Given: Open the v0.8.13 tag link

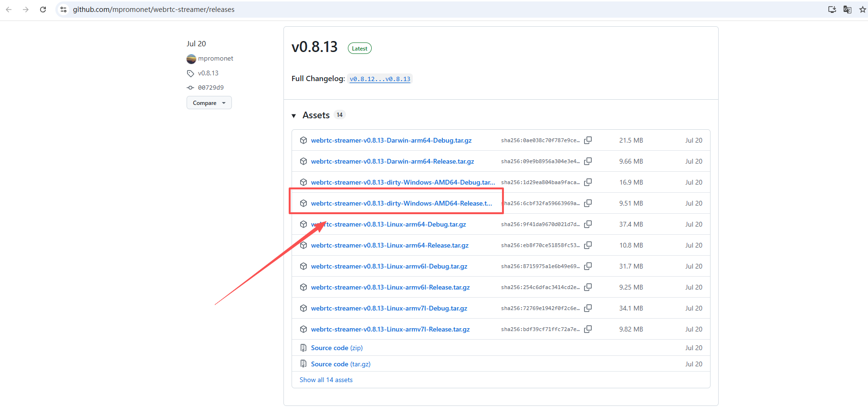Looking at the screenshot, I should [x=208, y=73].
